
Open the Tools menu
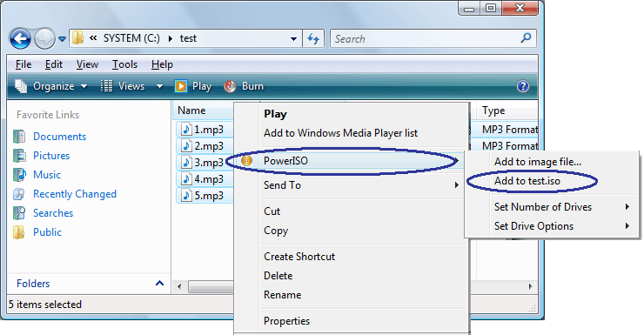click(124, 64)
